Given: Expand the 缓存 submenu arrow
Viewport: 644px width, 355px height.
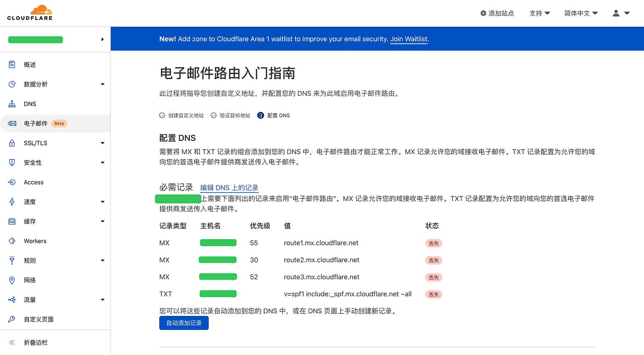Looking at the screenshot, I should coord(103,221).
